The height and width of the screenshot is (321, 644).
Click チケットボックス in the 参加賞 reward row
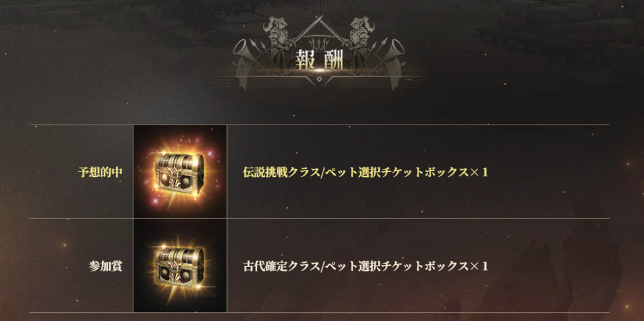425,266
